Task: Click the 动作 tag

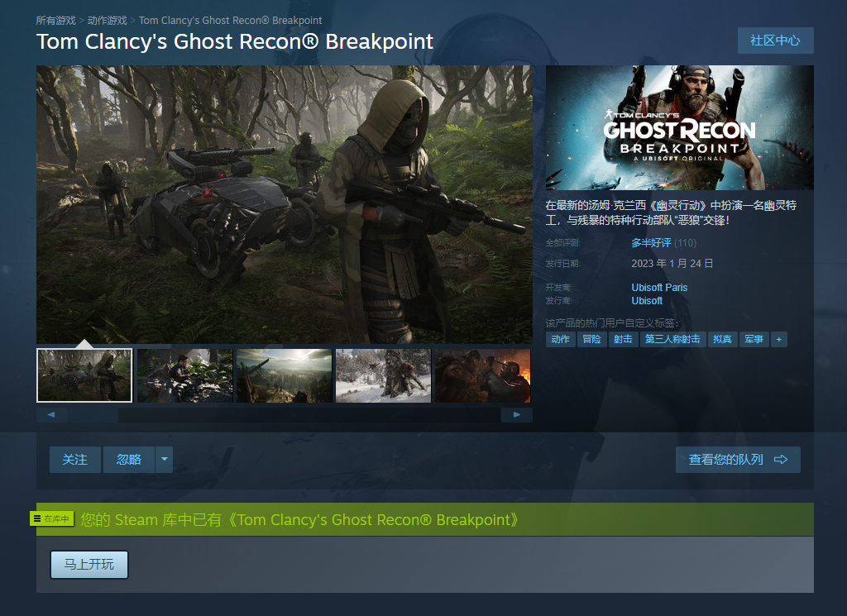Action: [560, 339]
